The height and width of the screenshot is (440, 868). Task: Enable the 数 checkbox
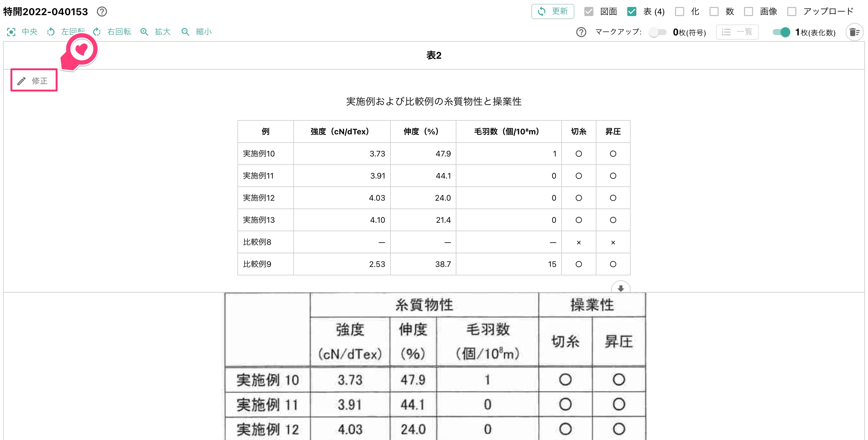[x=714, y=12]
